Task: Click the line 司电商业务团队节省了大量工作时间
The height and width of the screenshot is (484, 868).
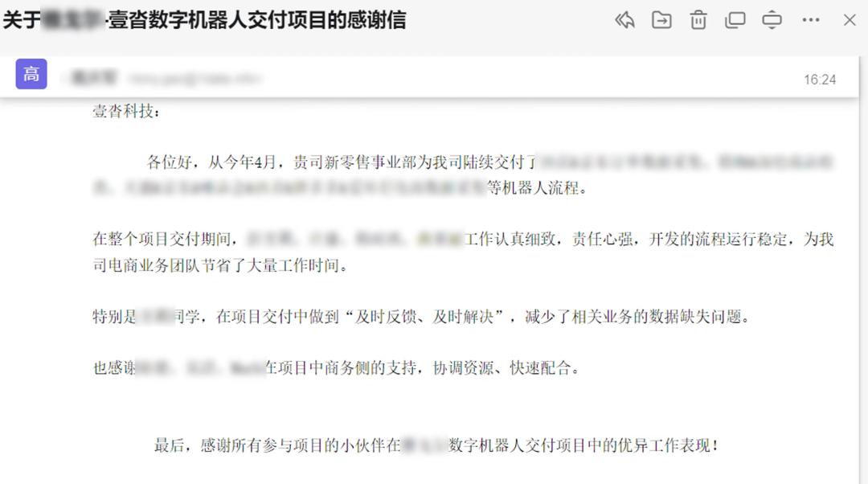Action: 220,266
